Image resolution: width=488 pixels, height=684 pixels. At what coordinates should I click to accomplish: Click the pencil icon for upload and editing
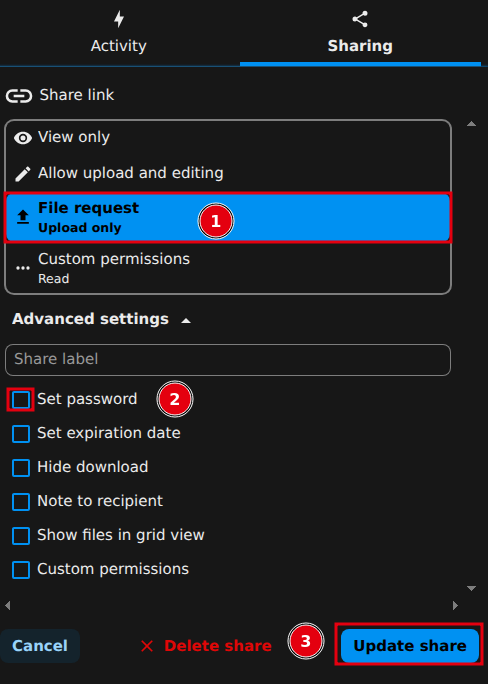pyautogui.click(x=23, y=174)
